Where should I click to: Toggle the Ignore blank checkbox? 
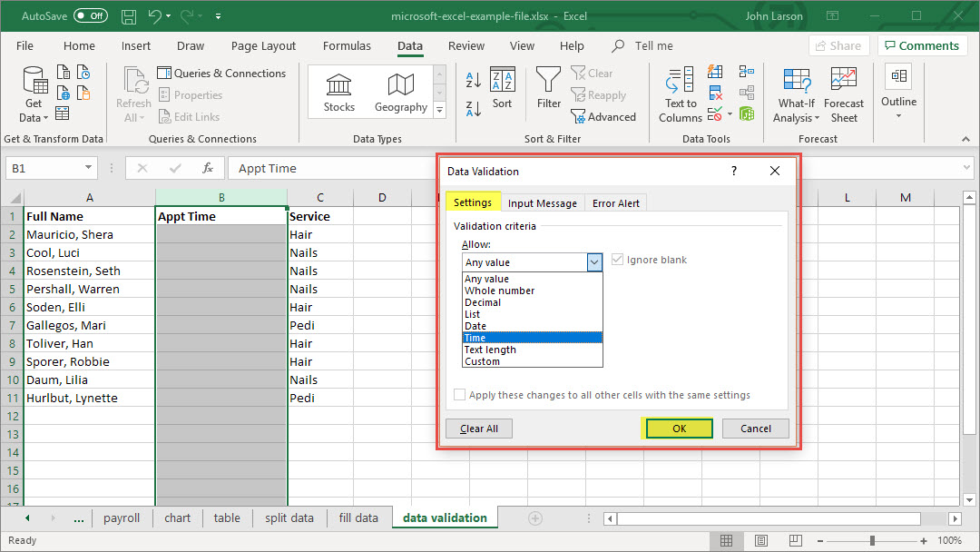point(618,260)
